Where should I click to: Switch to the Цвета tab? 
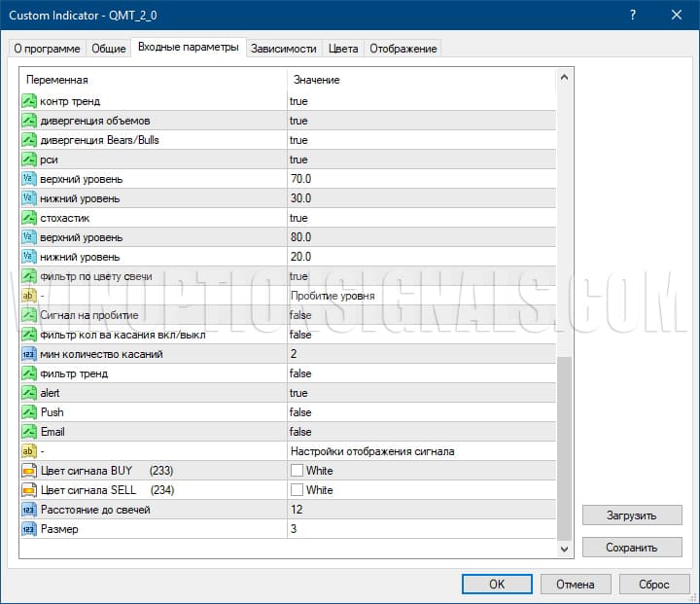point(342,49)
